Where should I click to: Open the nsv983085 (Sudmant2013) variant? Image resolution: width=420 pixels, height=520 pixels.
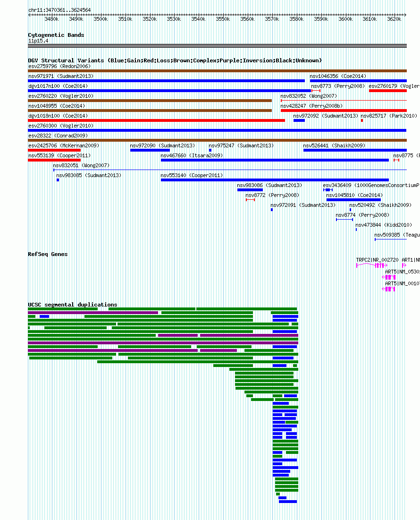point(89,176)
